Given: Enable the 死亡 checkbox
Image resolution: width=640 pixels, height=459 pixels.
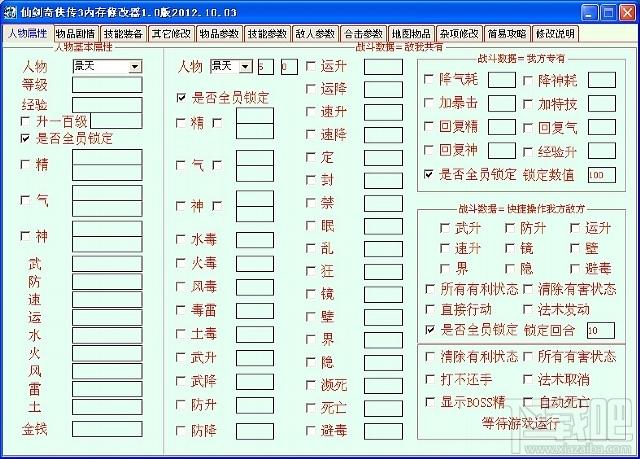Looking at the screenshot, I should [x=311, y=408].
